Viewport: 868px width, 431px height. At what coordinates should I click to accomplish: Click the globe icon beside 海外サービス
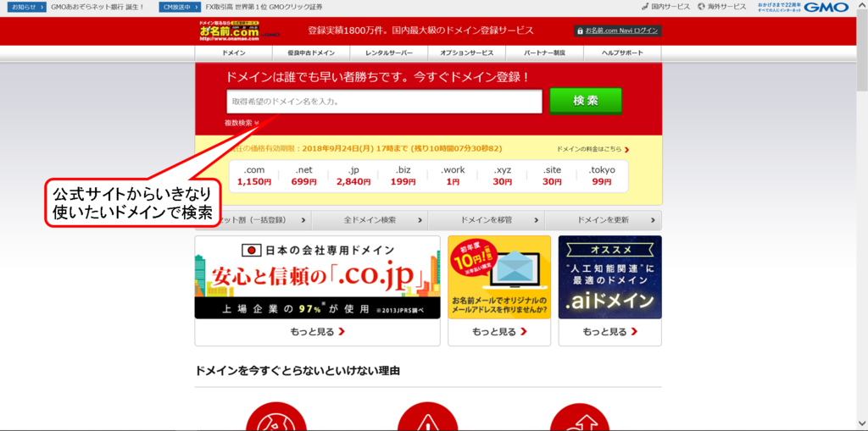click(701, 7)
